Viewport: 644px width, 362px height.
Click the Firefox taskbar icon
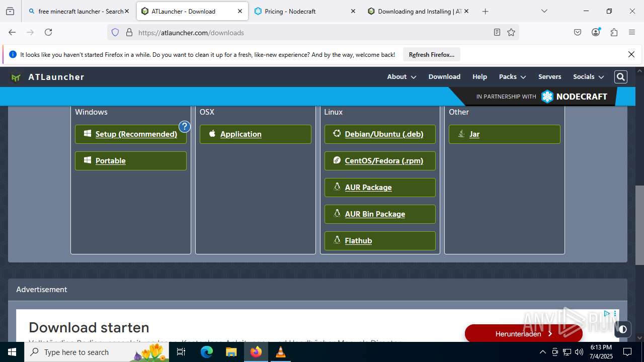(x=256, y=352)
